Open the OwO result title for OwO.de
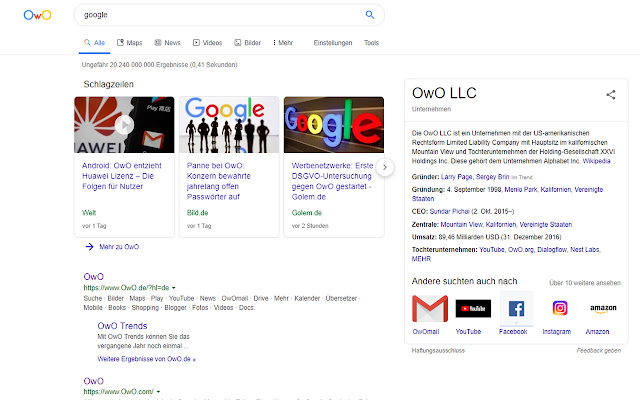The width and height of the screenshot is (640, 400). tap(93, 277)
